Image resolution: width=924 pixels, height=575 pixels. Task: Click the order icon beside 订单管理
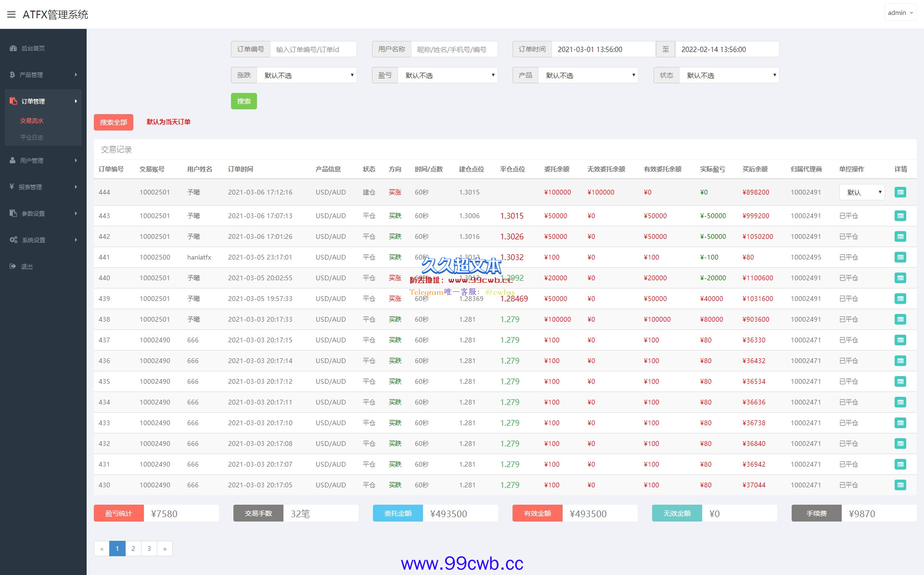pos(13,101)
